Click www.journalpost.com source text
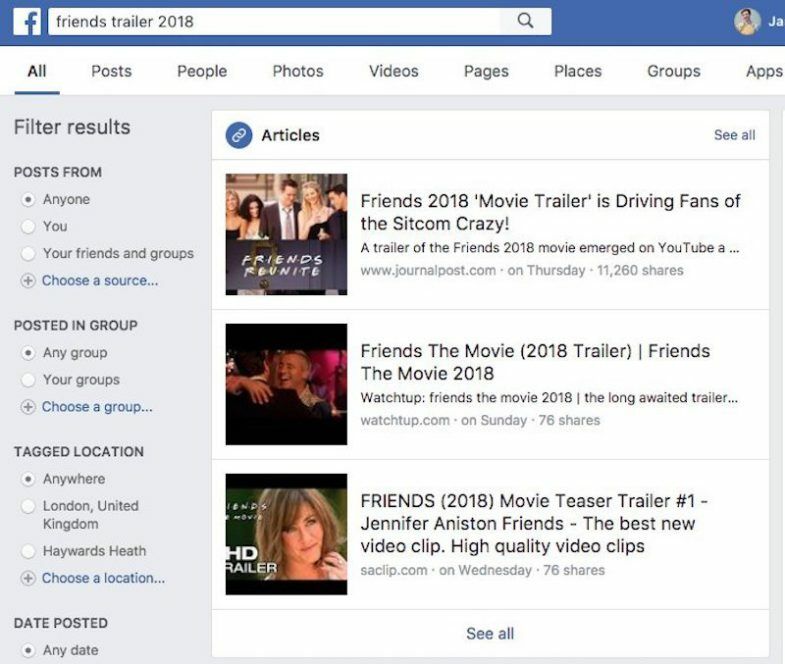This screenshot has height=664, width=785. click(x=428, y=270)
